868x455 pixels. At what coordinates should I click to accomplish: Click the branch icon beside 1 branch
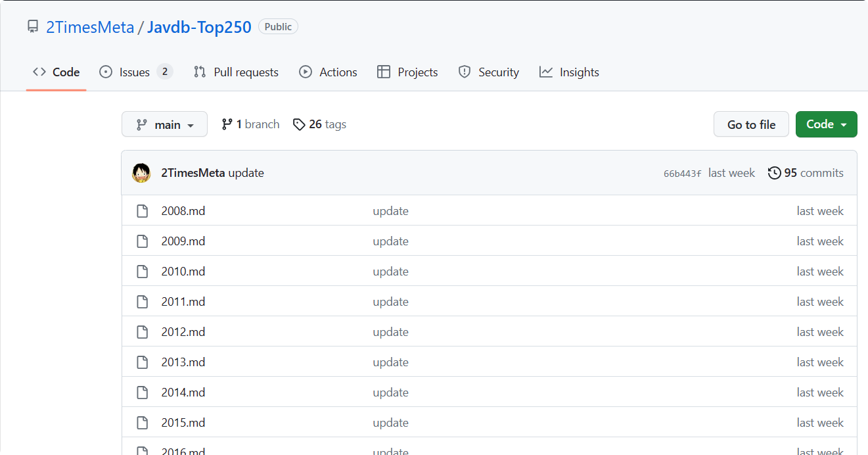coord(227,124)
